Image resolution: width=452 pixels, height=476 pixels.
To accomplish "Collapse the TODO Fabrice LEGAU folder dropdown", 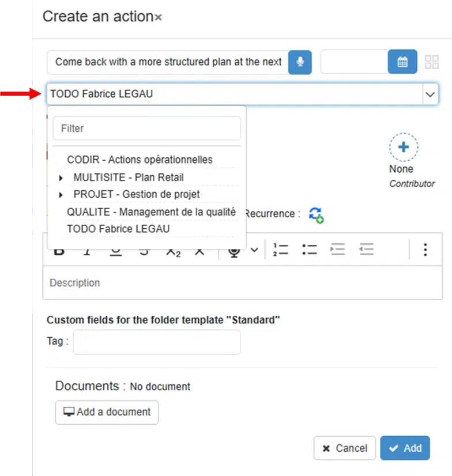I will (430, 94).
